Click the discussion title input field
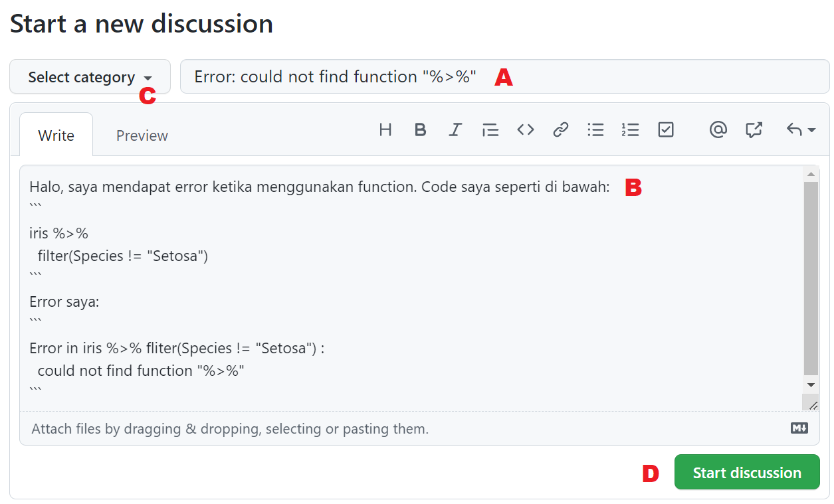 coord(505,77)
